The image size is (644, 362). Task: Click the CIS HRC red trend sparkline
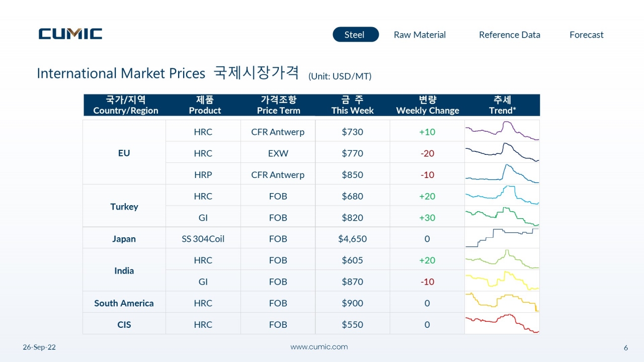(502, 324)
